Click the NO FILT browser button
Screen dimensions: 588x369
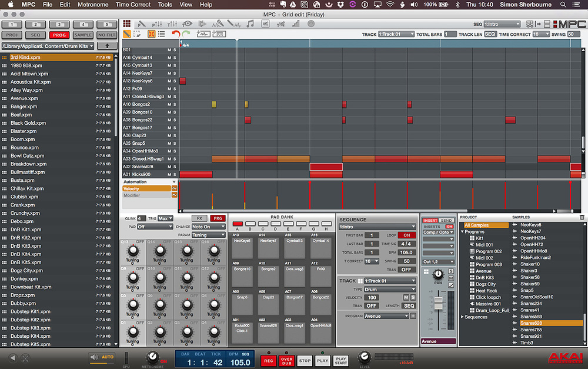click(x=107, y=35)
